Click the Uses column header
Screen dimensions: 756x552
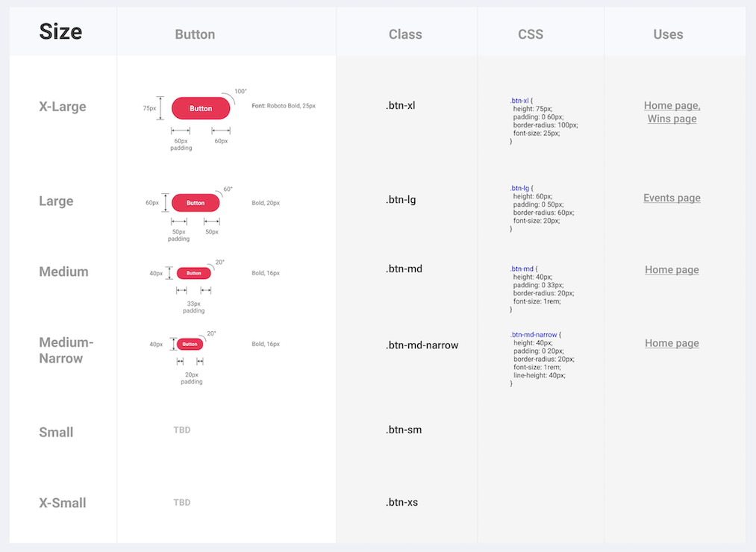(668, 34)
